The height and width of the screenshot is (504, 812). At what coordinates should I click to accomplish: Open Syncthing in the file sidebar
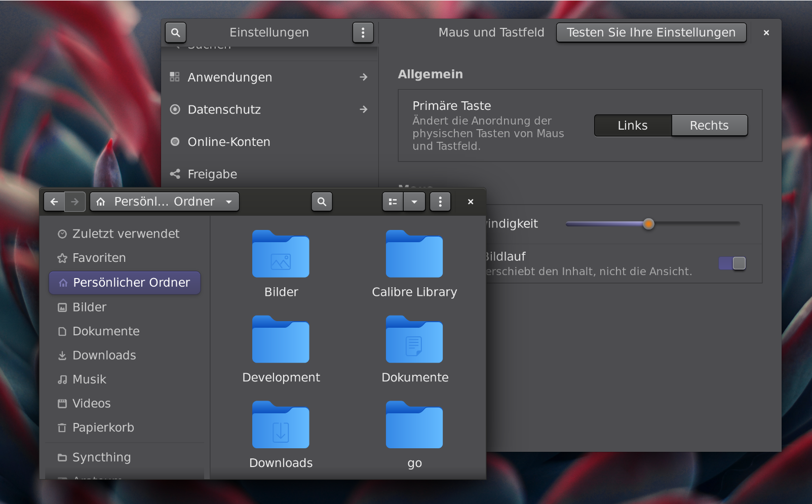pyautogui.click(x=125, y=457)
